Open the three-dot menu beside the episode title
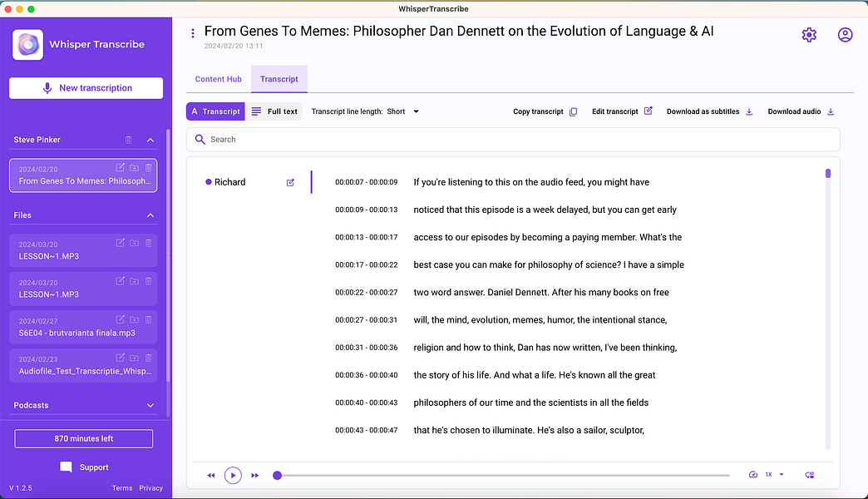Viewport: 868px width, 499px height. 193,31
